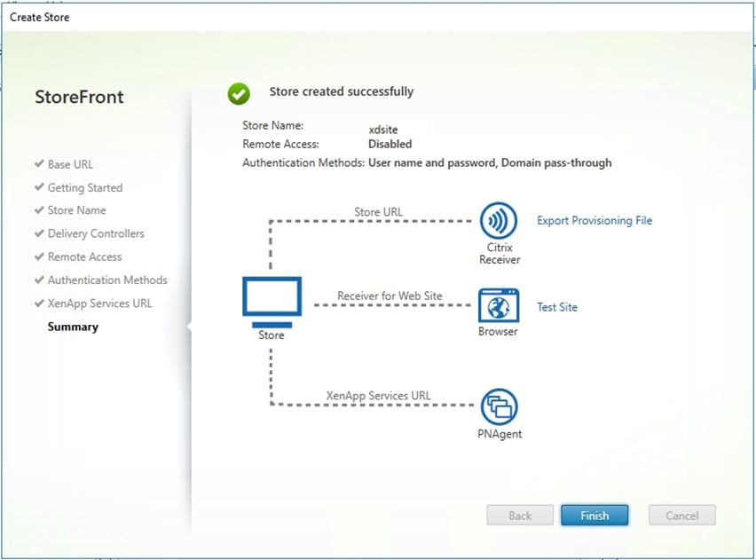The width and height of the screenshot is (756, 560).
Task: Click the Back button
Action: click(520, 515)
